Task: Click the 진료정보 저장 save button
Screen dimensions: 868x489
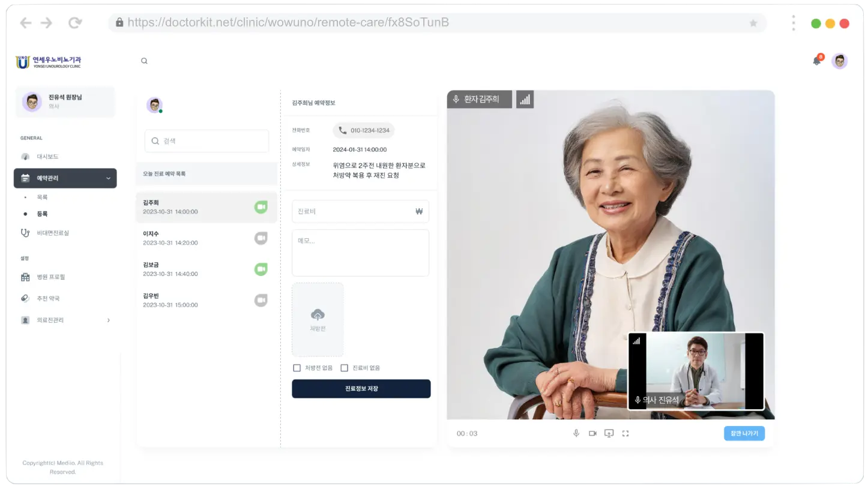Action: (361, 389)
